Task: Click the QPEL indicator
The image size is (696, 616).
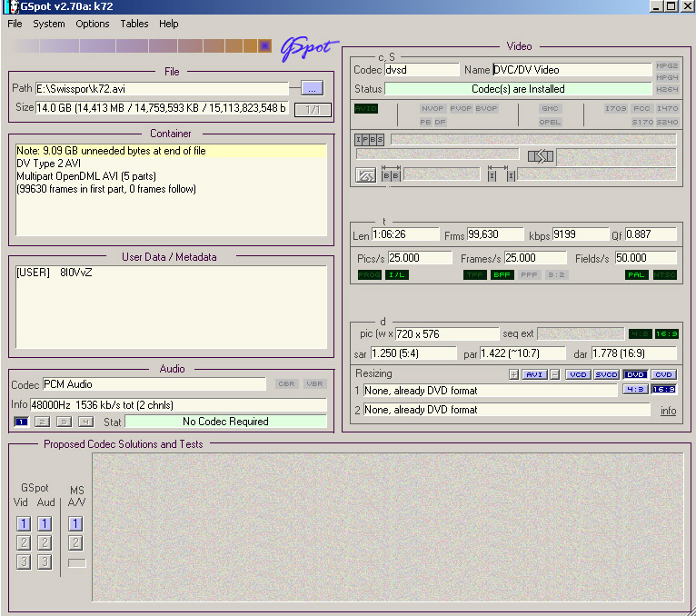Action: tap(550, 122)
